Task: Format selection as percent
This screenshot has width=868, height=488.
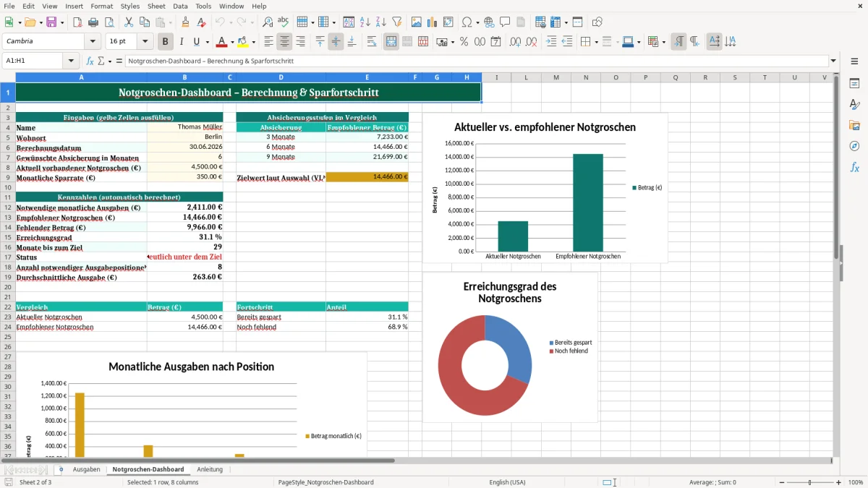Action: point(464,42)
